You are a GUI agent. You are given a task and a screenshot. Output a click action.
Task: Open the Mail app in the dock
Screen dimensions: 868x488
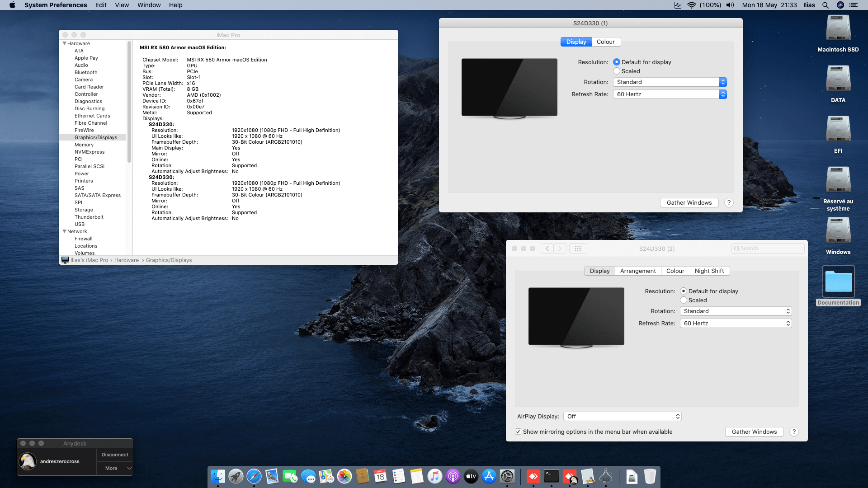pos(272,476)
